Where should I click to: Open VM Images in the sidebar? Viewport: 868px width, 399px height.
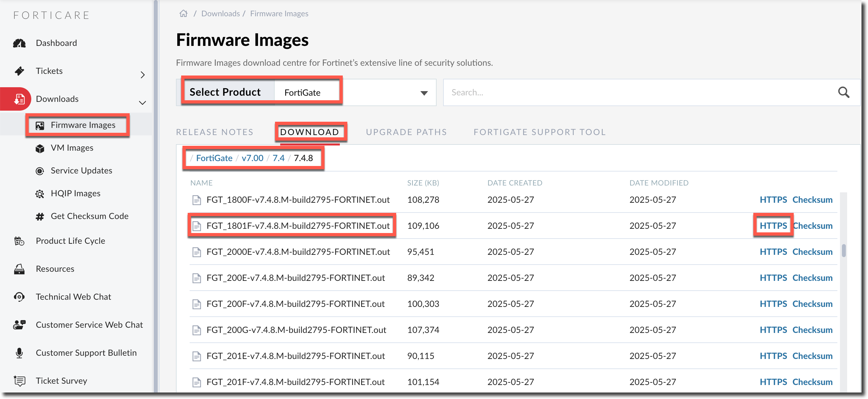[72, 148]
